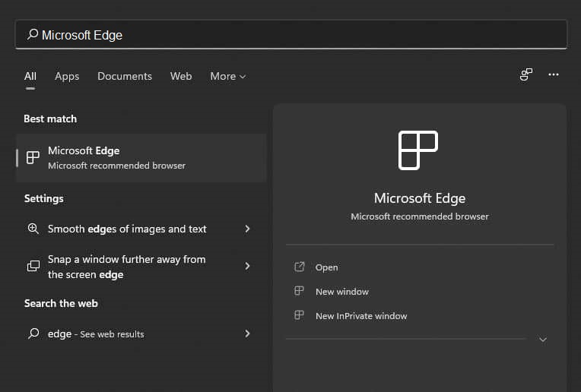Click Microsoft recommended browser text in preview pane

(420, 217)
